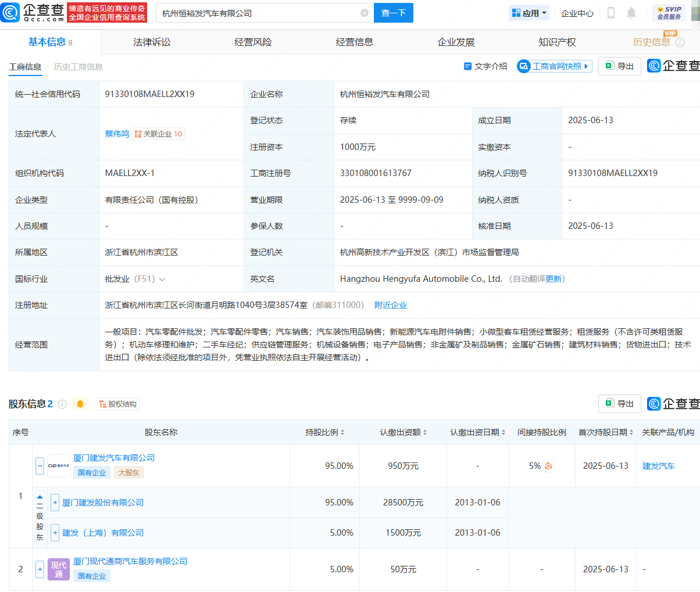Viewport: 700px width, 592px height.
Task: Select registration number 330108001613767
Action: (376, 173)
